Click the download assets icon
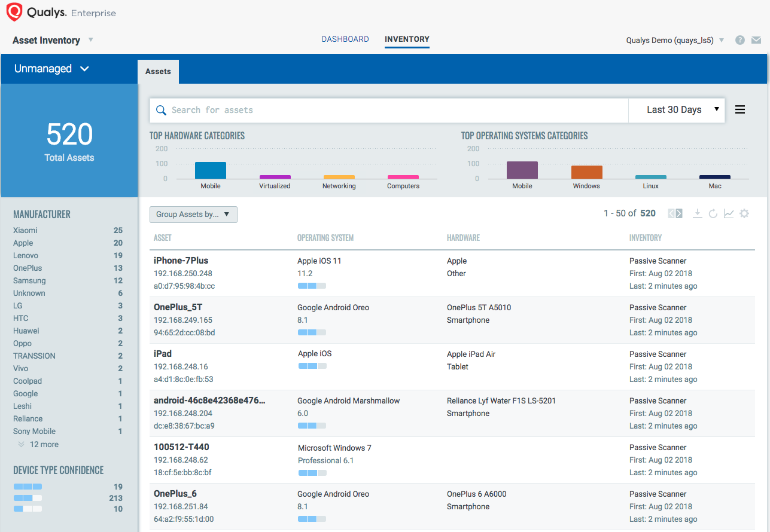Image resolution: width=770 pixels, height=532 pixels. [x=697, y=213]
